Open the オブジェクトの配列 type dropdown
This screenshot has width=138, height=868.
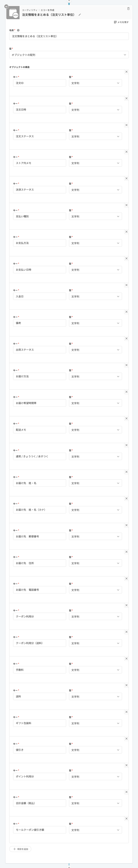[69, 55]
